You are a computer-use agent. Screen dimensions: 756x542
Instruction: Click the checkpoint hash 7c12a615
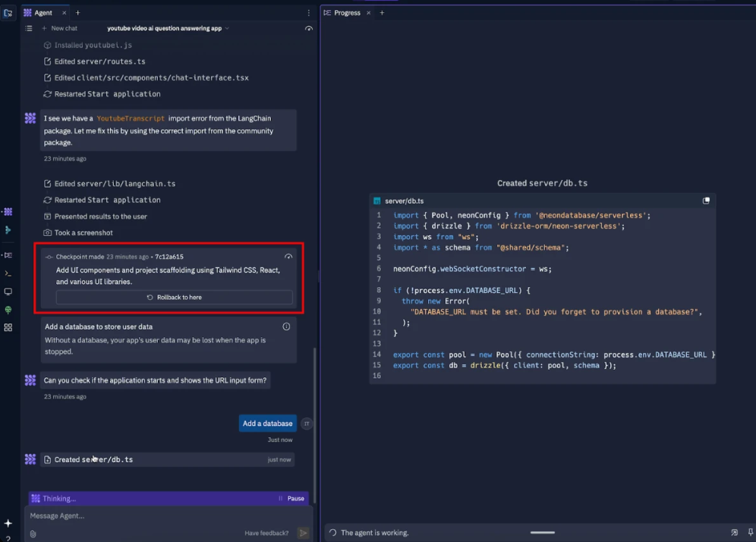click(169, 257)
